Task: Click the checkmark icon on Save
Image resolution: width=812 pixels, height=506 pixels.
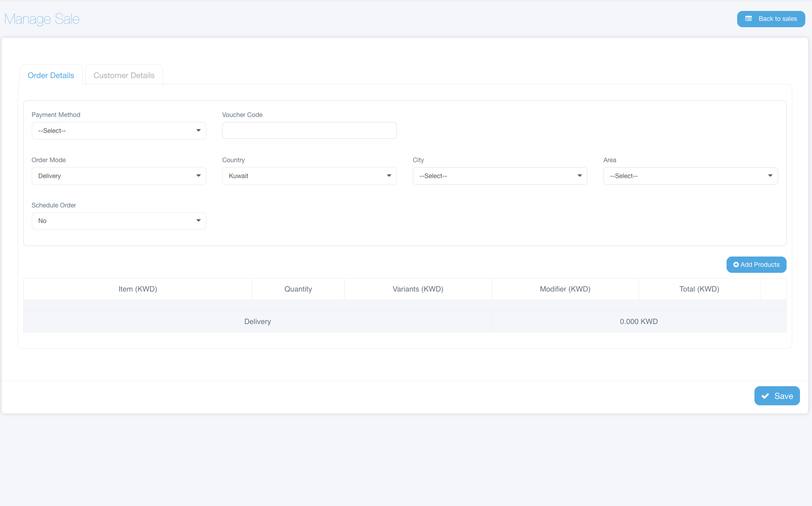Action: 765,396
